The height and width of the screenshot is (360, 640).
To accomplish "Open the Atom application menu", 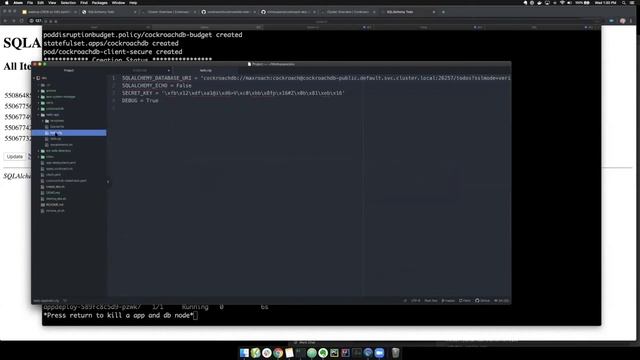I will [18, 2].
